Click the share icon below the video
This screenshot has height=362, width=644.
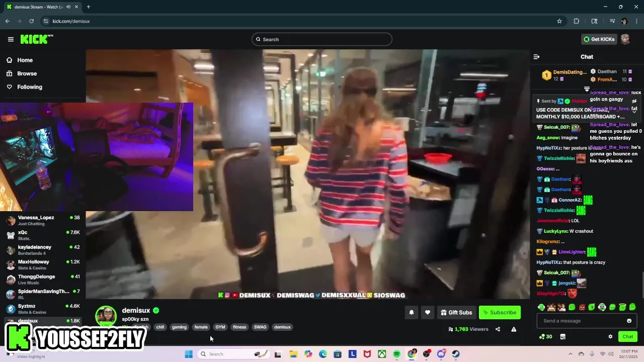tap(498, 329)
